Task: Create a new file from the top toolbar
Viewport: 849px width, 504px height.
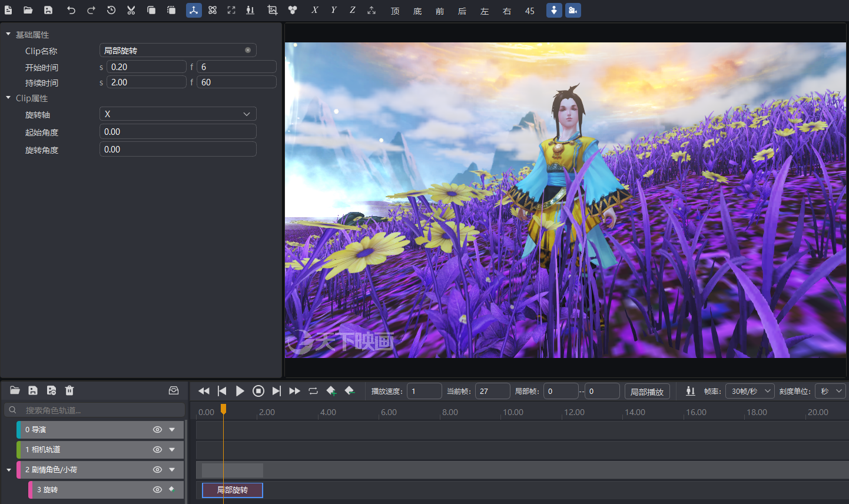Action: point(8,10)
